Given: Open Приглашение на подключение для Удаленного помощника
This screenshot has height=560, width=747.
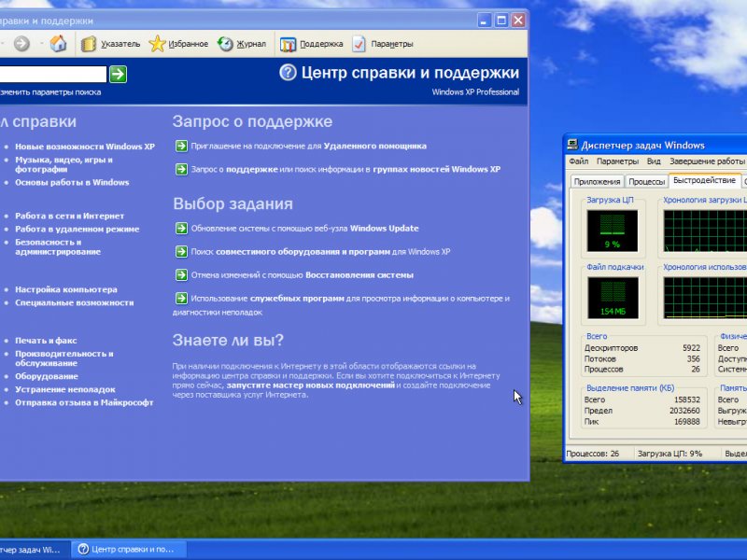Looking at the screenshot, I should (x=309, y=147).
